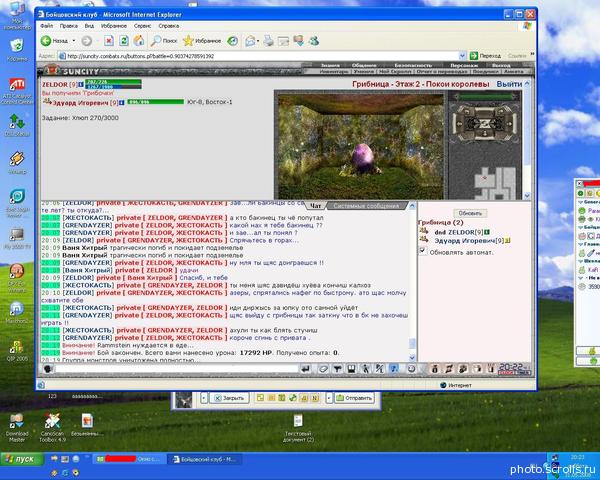Click ZELDOR green health bar

coord(113,82)
